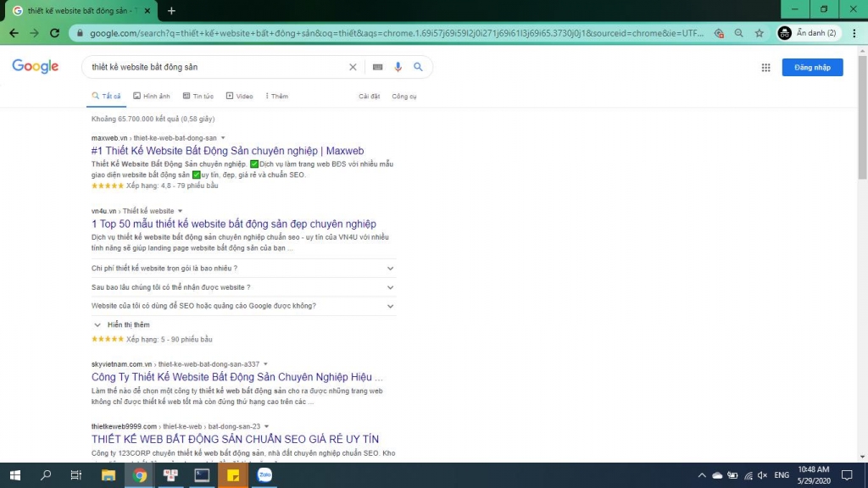Open the Thêm more menu
The width and height of the screenshot is (868, 488).
pyautogui.click(x=277, y=97)
